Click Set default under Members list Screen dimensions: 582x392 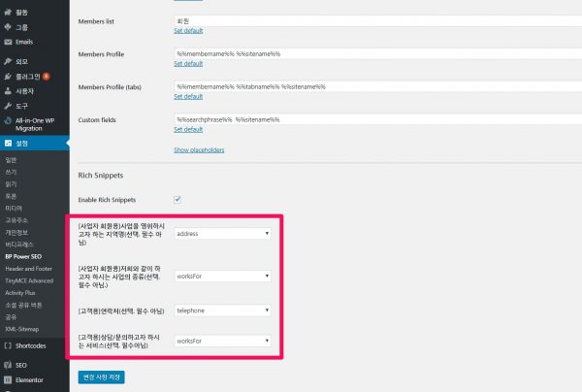pyautogui.click(x=188, y=31)
